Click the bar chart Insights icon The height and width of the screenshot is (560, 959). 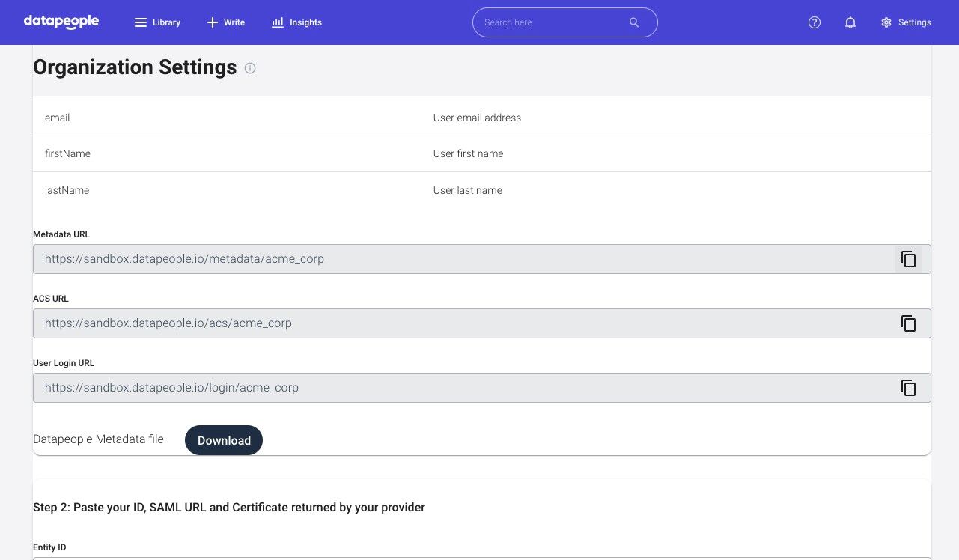coord(278,22)
